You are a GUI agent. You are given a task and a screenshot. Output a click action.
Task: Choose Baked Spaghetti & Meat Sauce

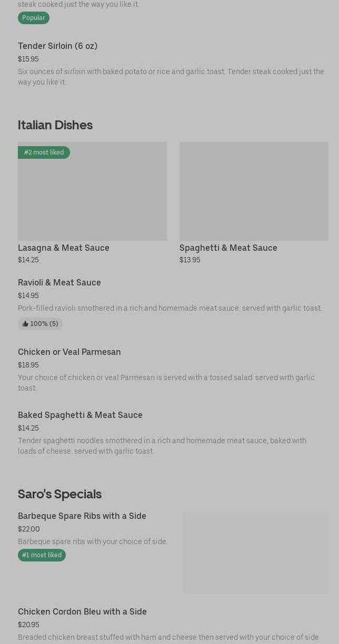point(80,415)
